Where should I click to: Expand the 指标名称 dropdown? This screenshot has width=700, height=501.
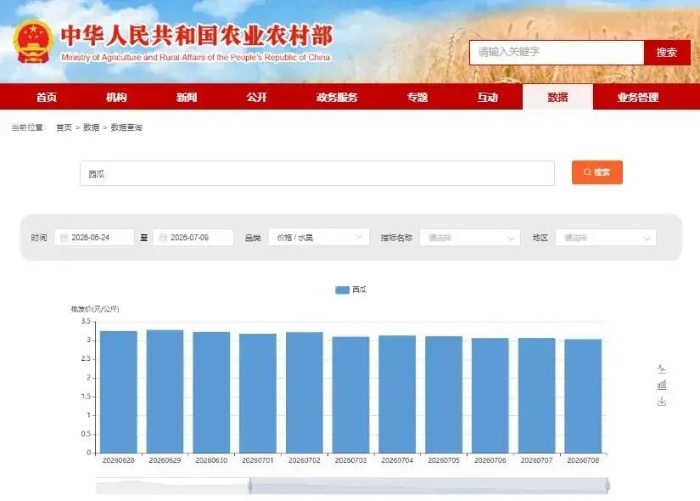tap(470, 238)
